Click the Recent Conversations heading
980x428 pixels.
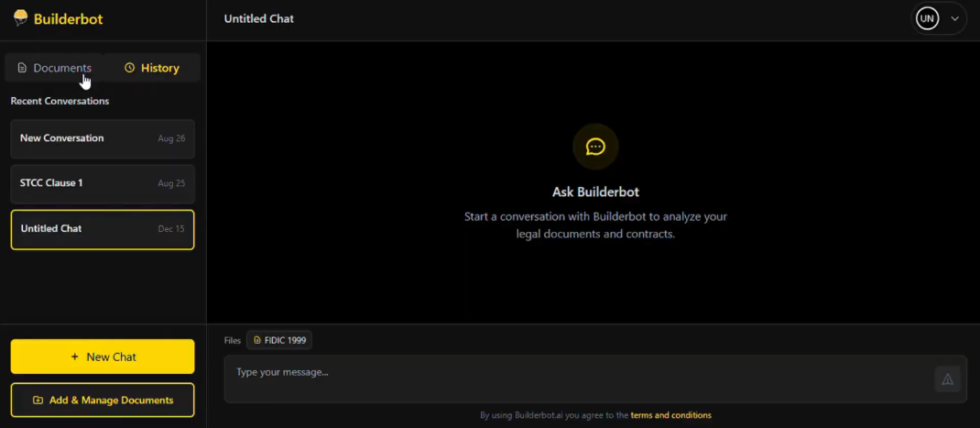[x=60, y=101]
